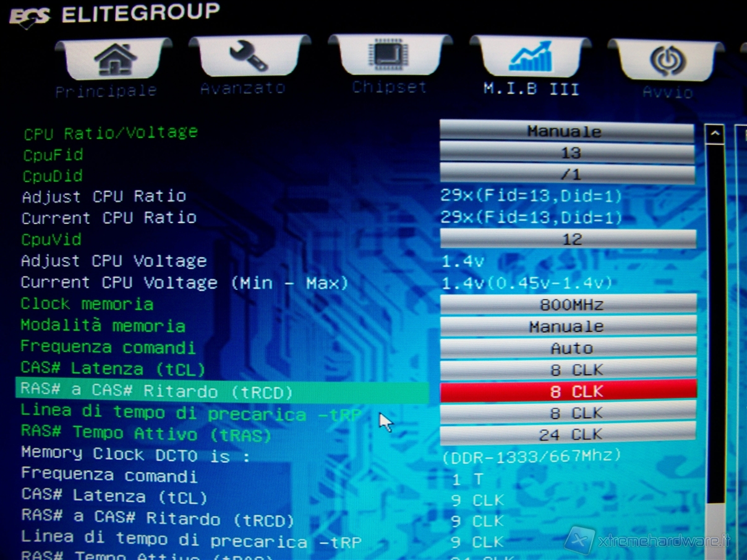Open the Avvio power icon
747x560 pixels.
(x=667, y=61)
